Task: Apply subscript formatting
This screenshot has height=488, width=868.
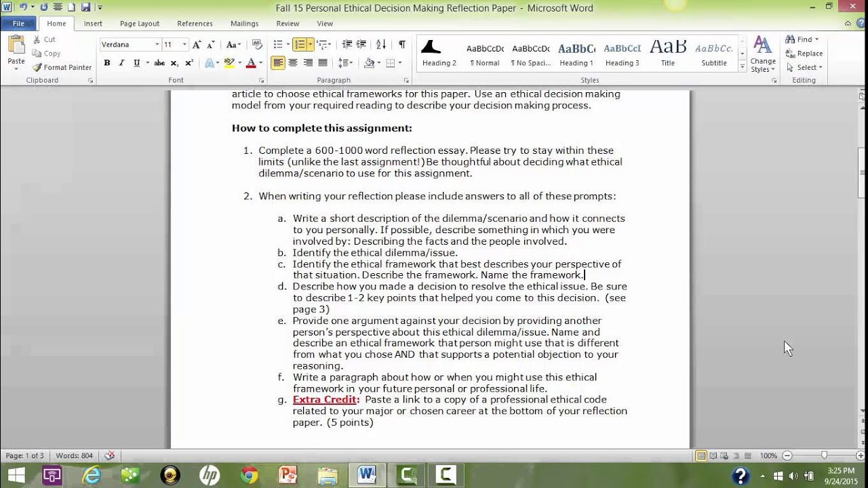Action: (174, 63)
